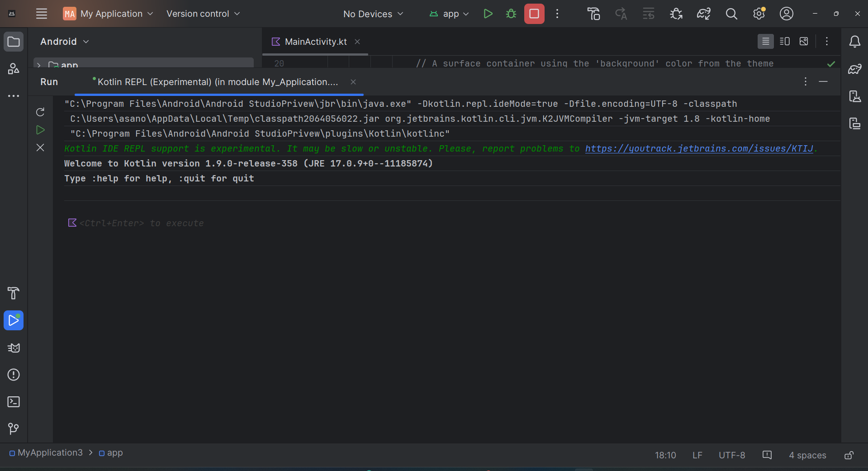The image size is (868, 471).
Task: Select the MainActivity.kt editor tab
Action: coord(315,42)
